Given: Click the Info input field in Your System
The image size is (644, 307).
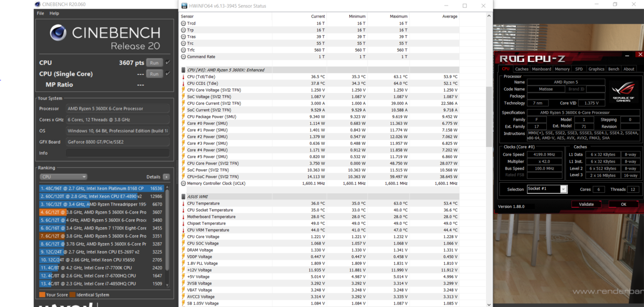Looking at the screenshot, I should [x=117, y=153].
